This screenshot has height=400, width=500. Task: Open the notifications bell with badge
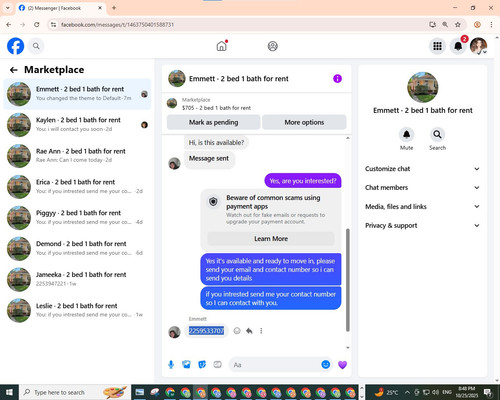pyautogui.click(x=458, y=46)
